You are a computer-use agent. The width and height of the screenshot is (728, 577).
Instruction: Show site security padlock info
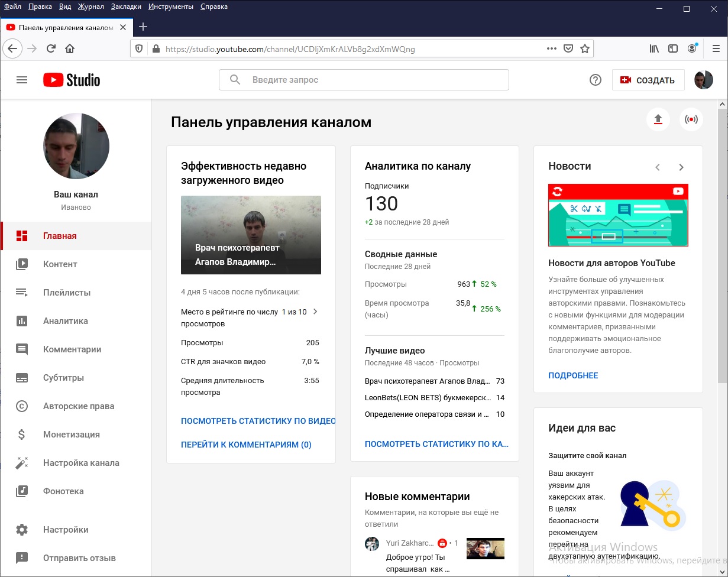[x=156, y=49]
